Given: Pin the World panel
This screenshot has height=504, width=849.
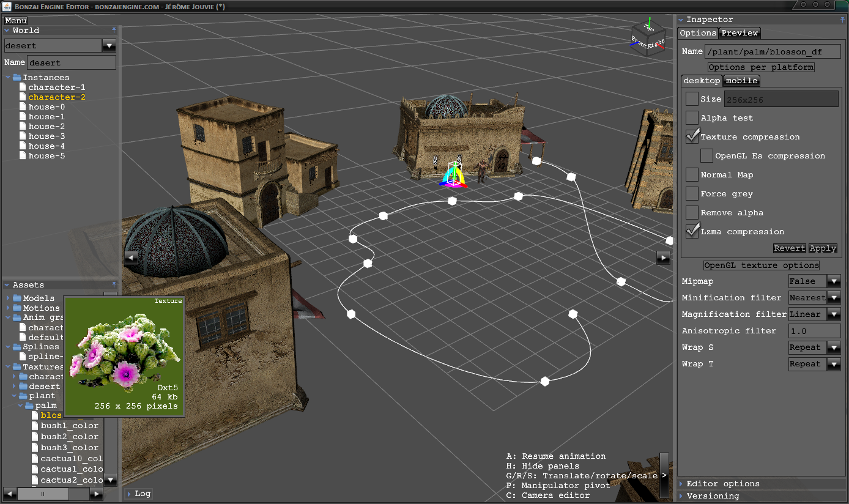Looking at the screenshot, I should click(114, 30).
